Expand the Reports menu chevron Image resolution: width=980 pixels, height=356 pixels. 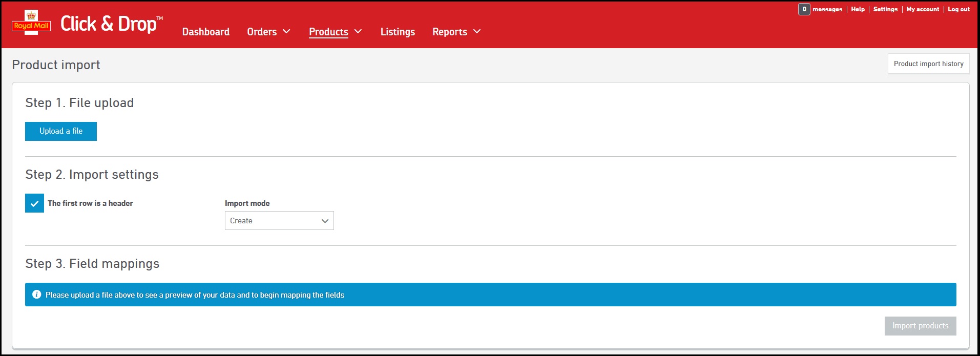coord(477,32)
